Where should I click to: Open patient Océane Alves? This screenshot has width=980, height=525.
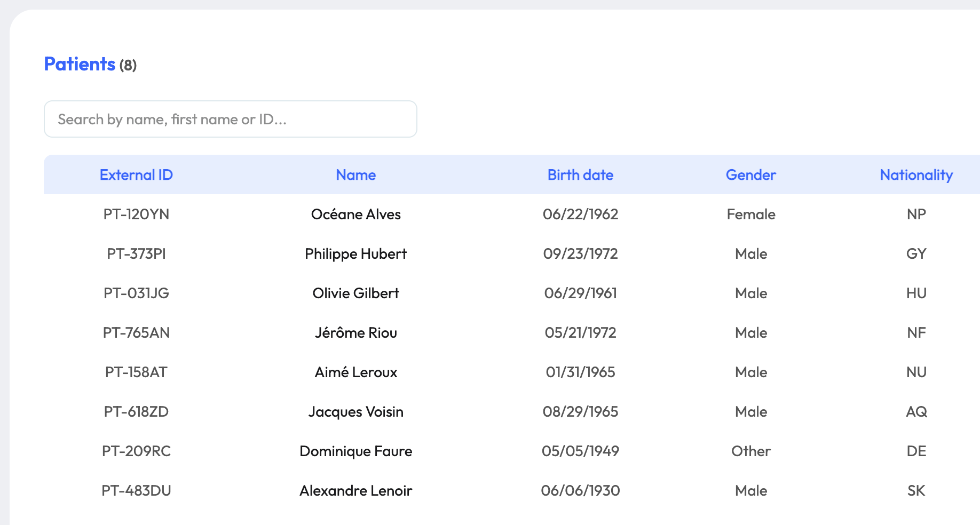click(355, 214)
